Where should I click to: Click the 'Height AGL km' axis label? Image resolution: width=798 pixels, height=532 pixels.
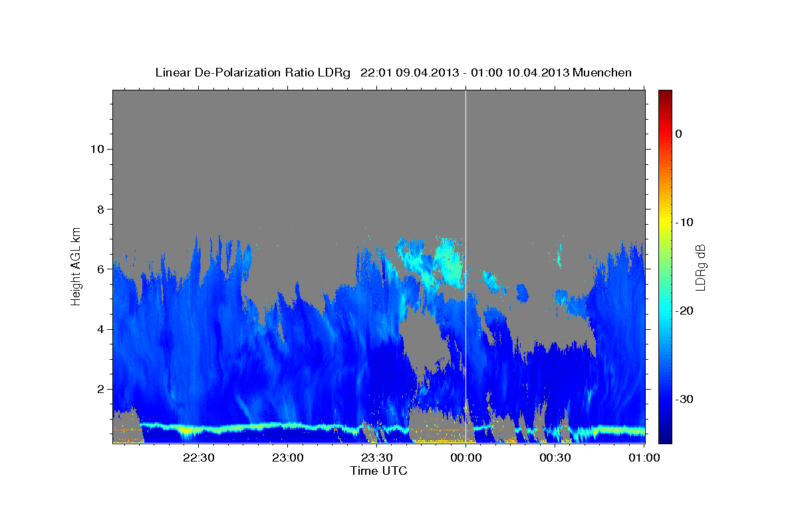(x=76, y=266)
